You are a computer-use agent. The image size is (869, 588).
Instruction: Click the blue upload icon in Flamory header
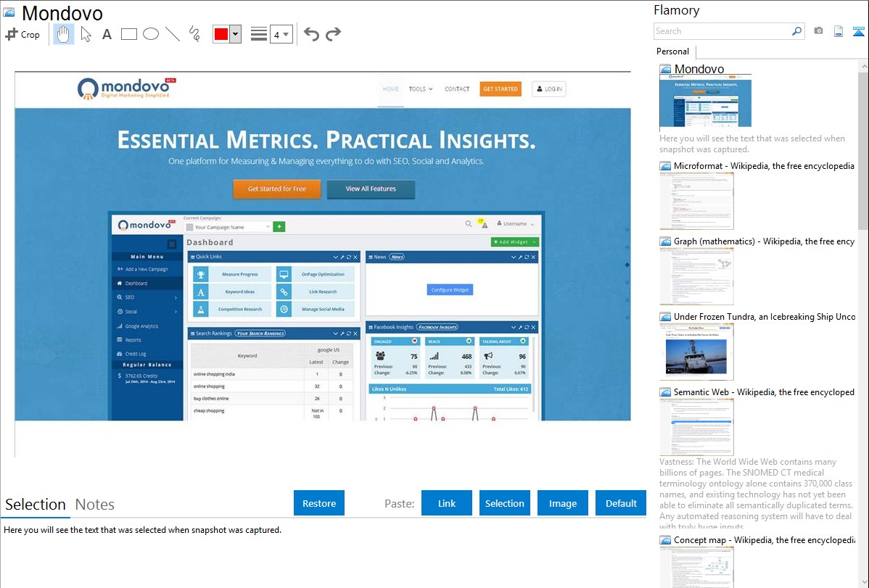(858, 31)
